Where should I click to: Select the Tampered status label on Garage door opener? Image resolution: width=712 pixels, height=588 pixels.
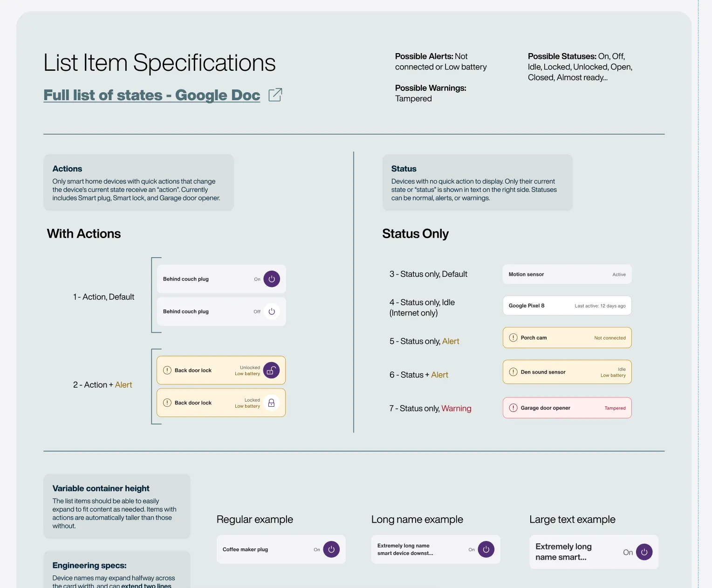(615, 408)
